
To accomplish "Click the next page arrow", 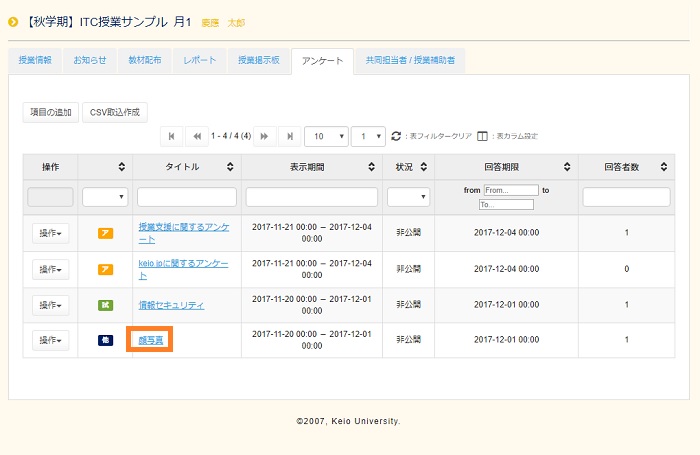I will [265, 136].
